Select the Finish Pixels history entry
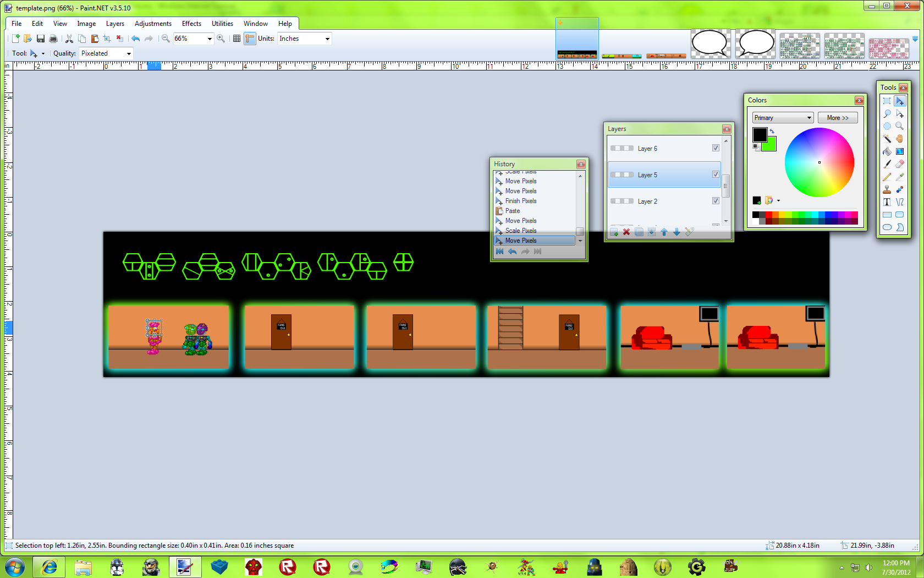Screen dimensions: 924x578 click(x=535, y=201)
